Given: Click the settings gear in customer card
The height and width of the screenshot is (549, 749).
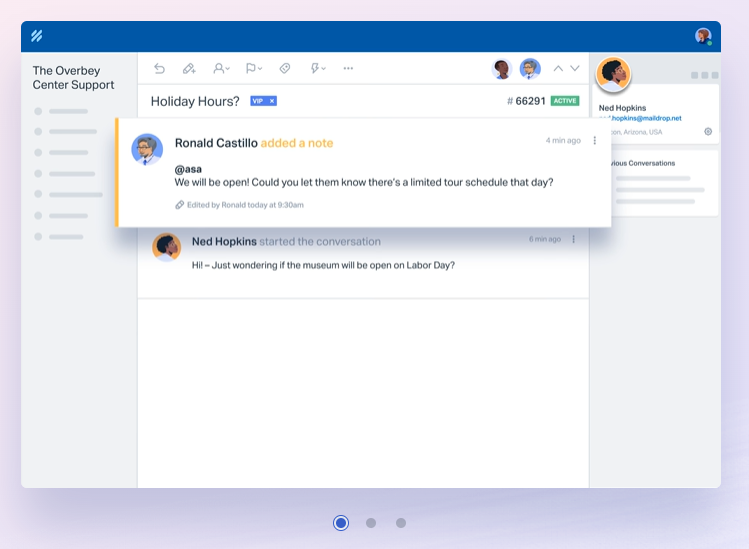Looking at the screenshot, I should pos(708,131).
